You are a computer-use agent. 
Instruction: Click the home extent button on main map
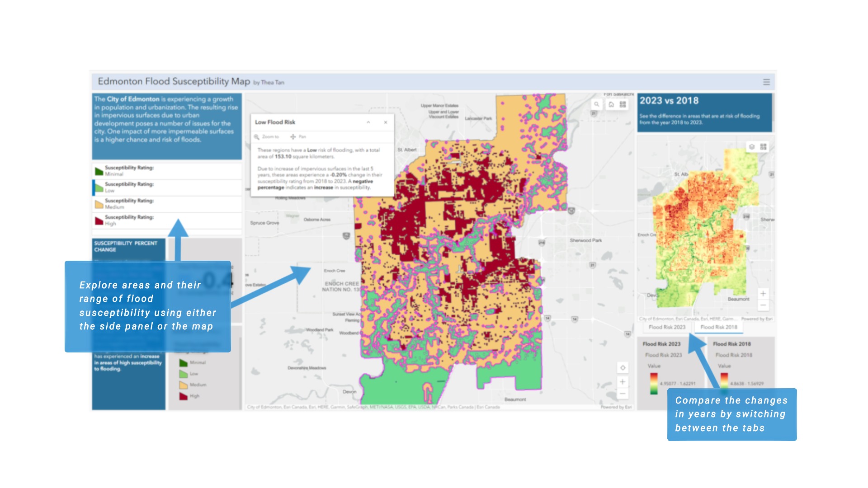coord(611,104)
